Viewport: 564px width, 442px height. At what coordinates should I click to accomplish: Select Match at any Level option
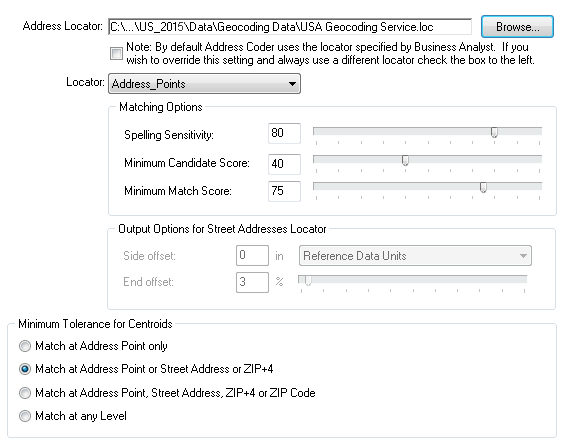click(x=25, y=416)
